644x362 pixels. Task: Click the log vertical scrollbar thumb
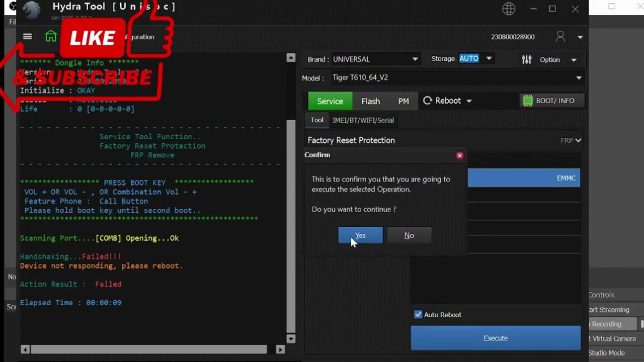291,225
